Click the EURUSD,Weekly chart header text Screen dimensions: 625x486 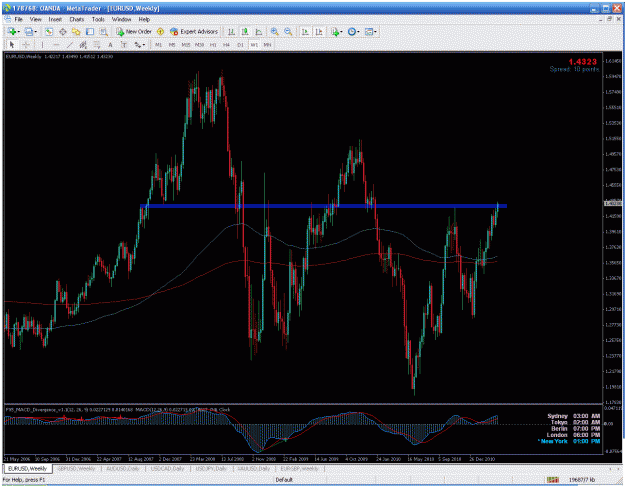(x=59, y=57)
